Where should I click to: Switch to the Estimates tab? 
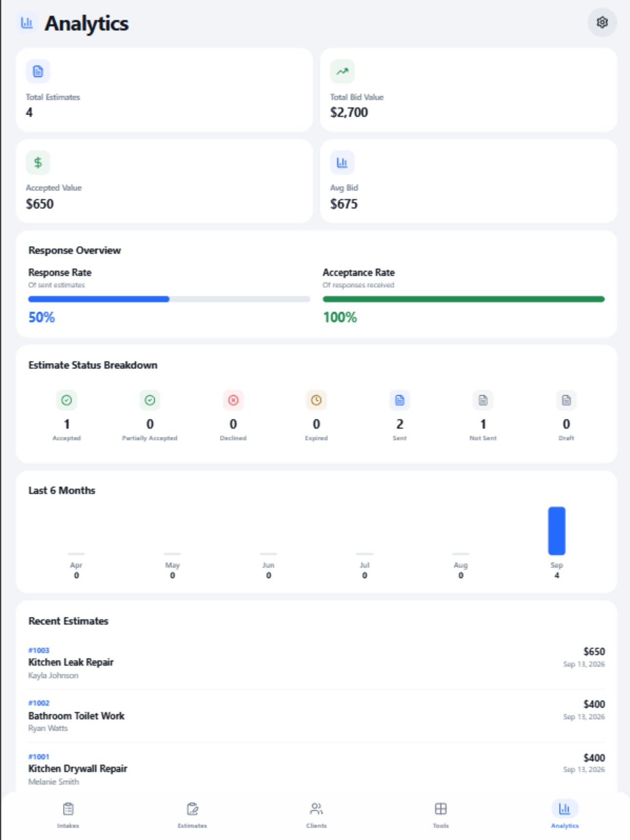[192, 815]
